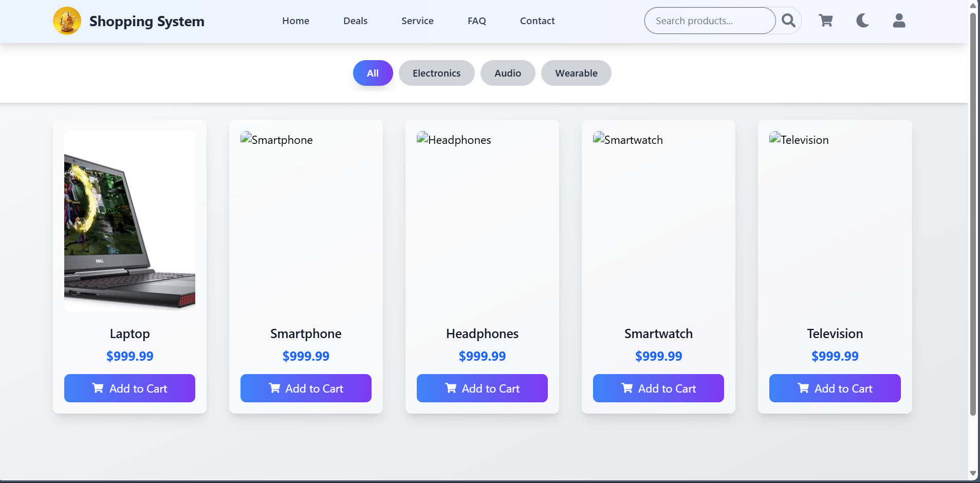Focus the Search products input field
This screenshot has height=483, width=980.
click(x=709, y=21)
